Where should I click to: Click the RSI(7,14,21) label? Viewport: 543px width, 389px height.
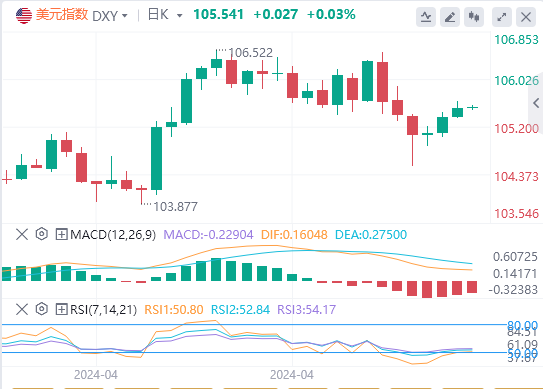(x=104, y=309)
